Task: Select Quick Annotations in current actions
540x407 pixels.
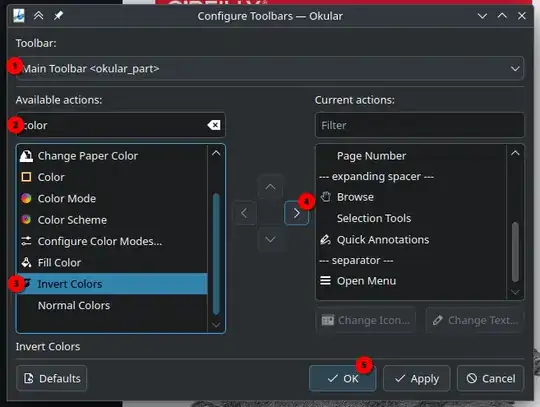Action: [x=412, y=240]
